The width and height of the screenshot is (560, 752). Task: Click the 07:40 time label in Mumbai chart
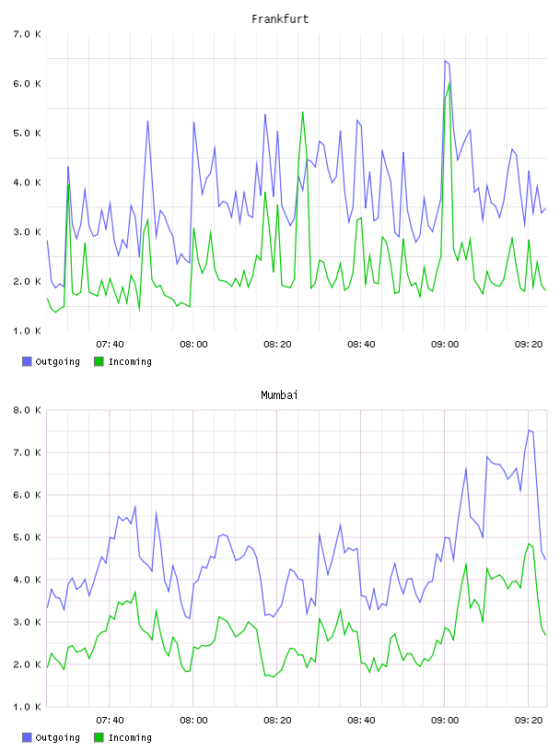point(110,721)
